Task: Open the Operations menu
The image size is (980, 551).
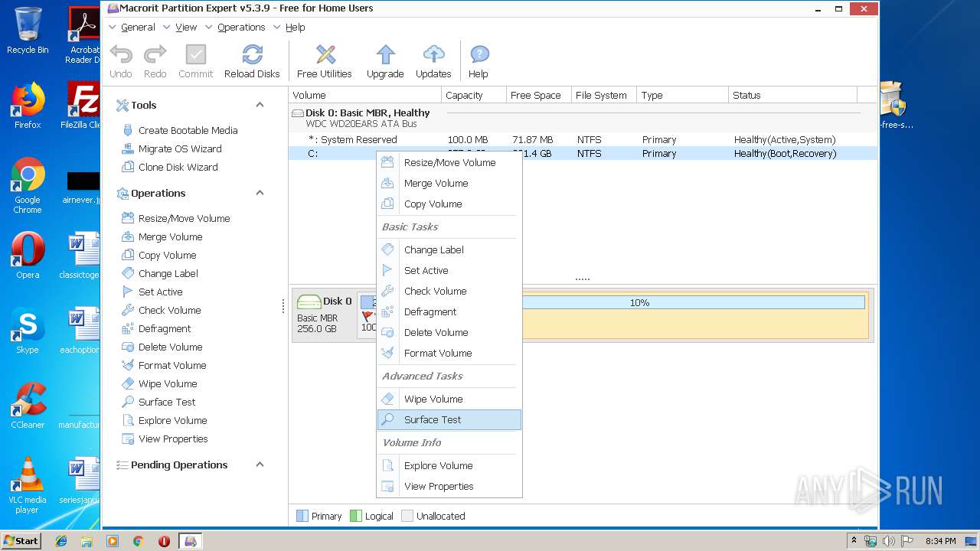Action: pyautogui.click(x=241, y=27)
